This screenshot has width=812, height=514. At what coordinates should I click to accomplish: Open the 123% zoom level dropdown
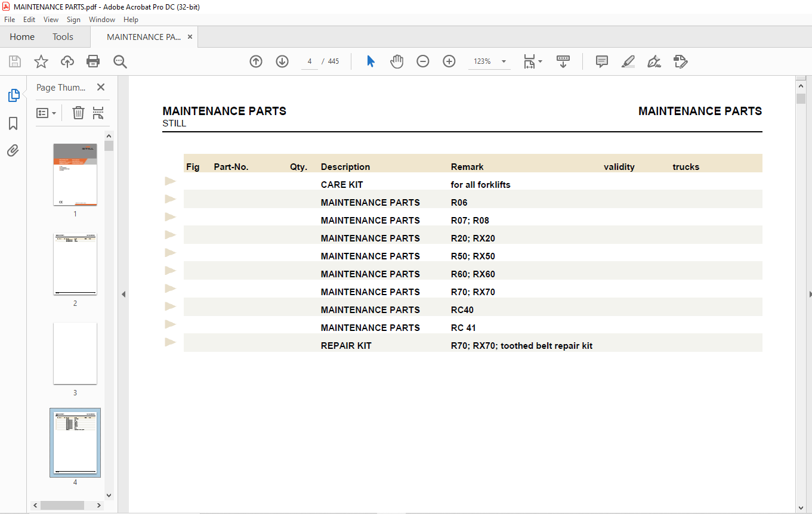tap(504, 61)
